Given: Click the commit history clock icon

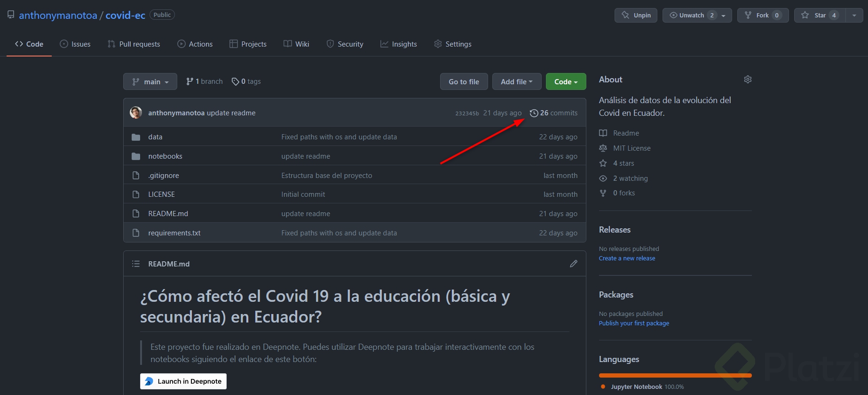Looking at the screenshot, I should pyautogui.click(x=534, y=113).
